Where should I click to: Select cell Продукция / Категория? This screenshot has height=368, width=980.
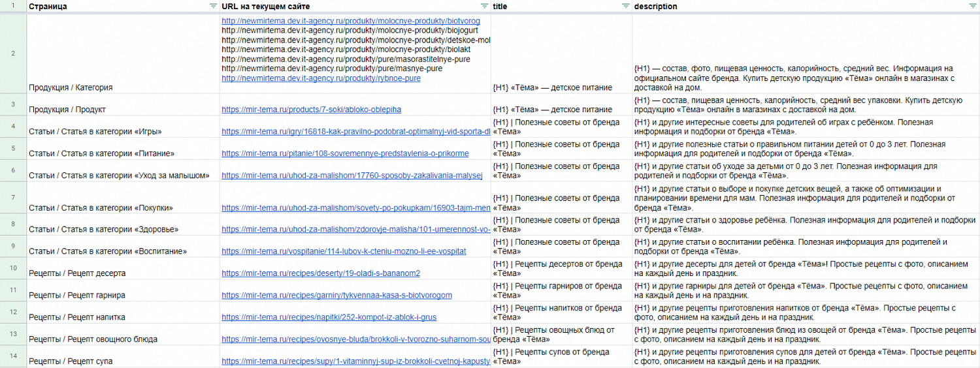pyautogui.click(x=123, y=53)
